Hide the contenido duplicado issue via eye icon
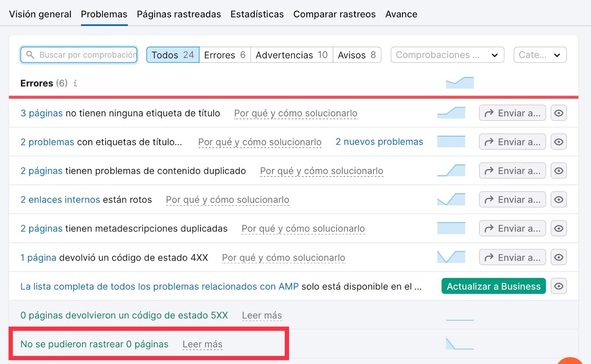This screenshot has width=591, height=364. click(558, 171)
